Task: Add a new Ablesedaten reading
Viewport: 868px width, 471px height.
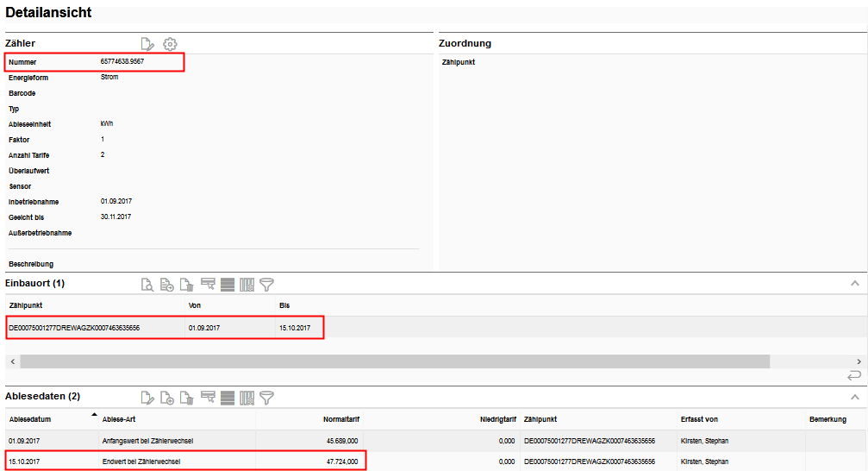Action: pyautogui.click(x=167, y=398)
